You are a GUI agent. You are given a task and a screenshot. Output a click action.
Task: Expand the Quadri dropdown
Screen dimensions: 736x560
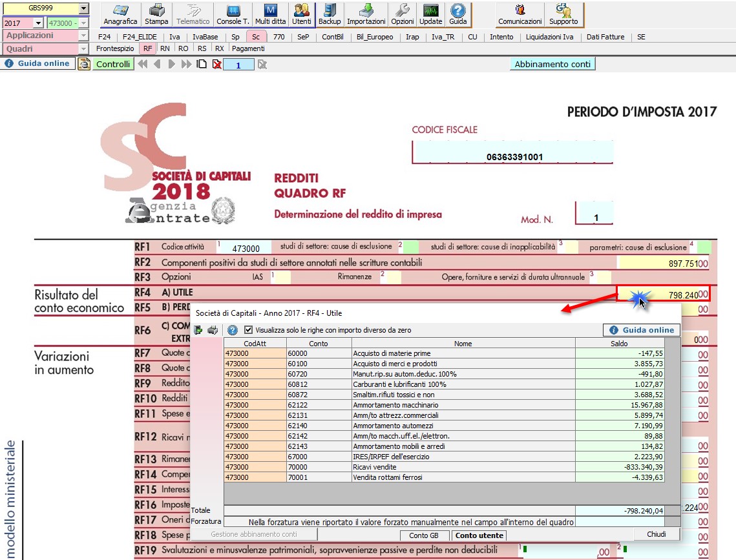83,49
